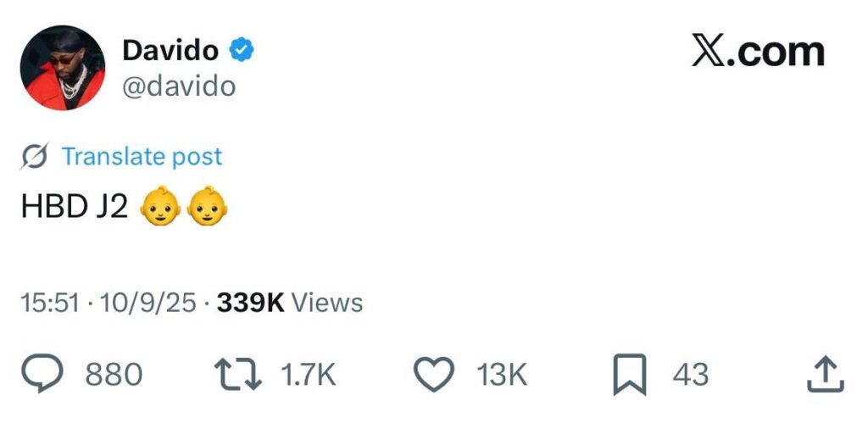
Task: Click the HBD J2 post text
Action: 75,208
